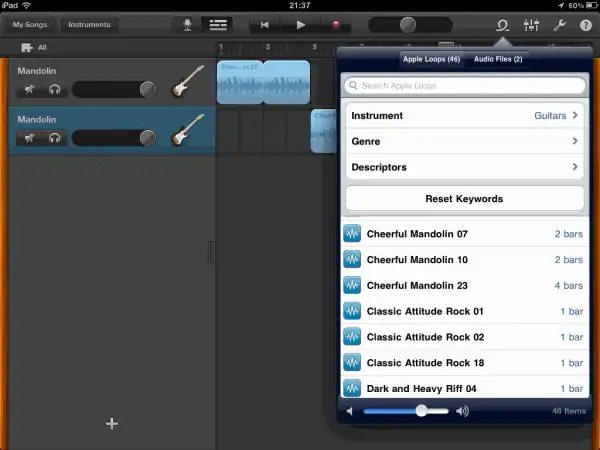Switch to the instrument microphone view
This screenshot has width=600, height=450.
click(x=186, y=25)
